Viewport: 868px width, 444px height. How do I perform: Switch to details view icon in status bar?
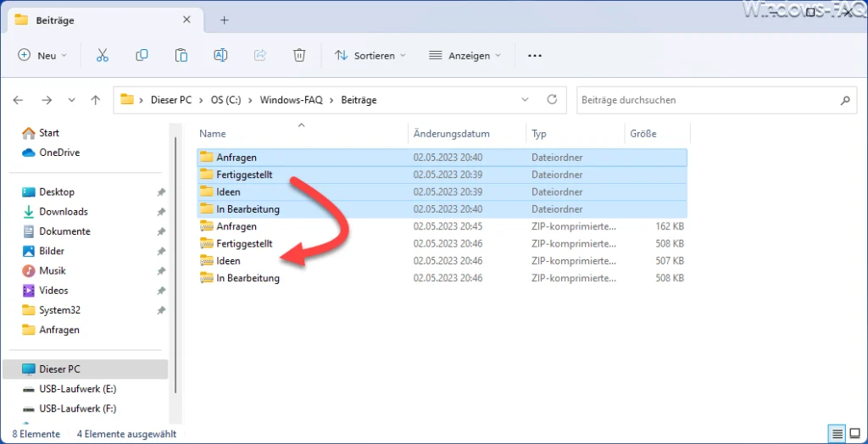click(837, 433)
